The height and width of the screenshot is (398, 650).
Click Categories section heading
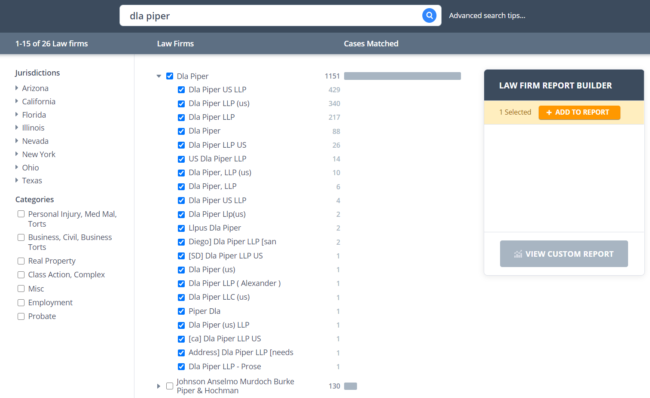click(x=34, y=199)
